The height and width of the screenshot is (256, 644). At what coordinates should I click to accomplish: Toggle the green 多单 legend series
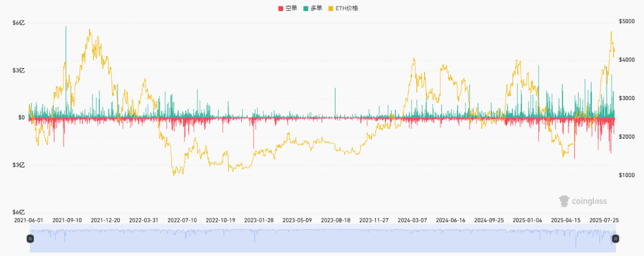313,8
